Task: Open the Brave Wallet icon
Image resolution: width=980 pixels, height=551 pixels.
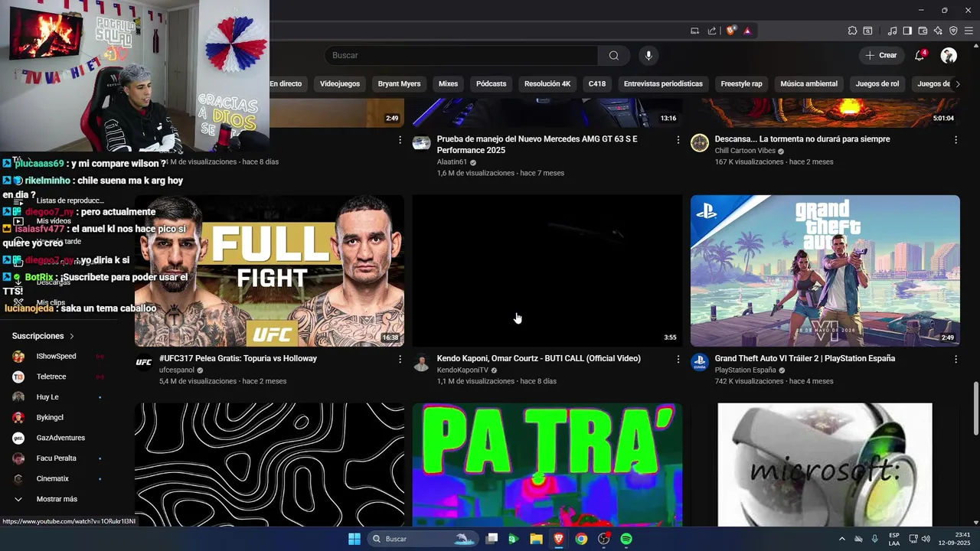Action: coord(923,31)
